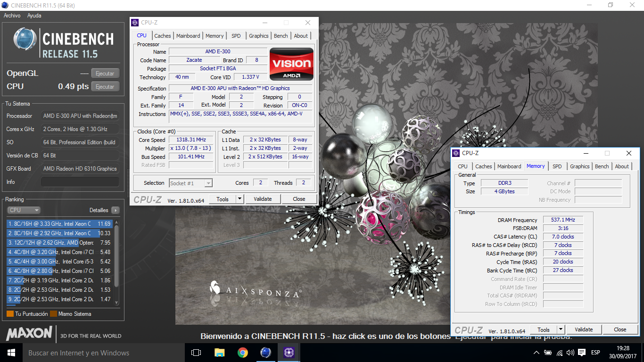This screenshot has width=644, height=362.
Task: Select ranking entry 8C/16H @ 3.33 GHz
Action: 59,224
